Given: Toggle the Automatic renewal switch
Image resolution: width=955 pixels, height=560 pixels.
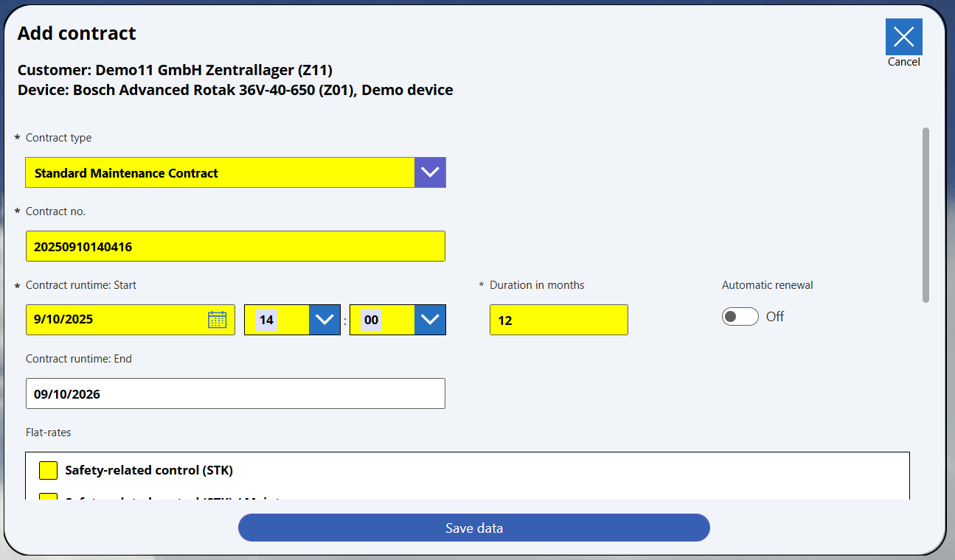Looking at the screenshot, I should tap(740, 317).
